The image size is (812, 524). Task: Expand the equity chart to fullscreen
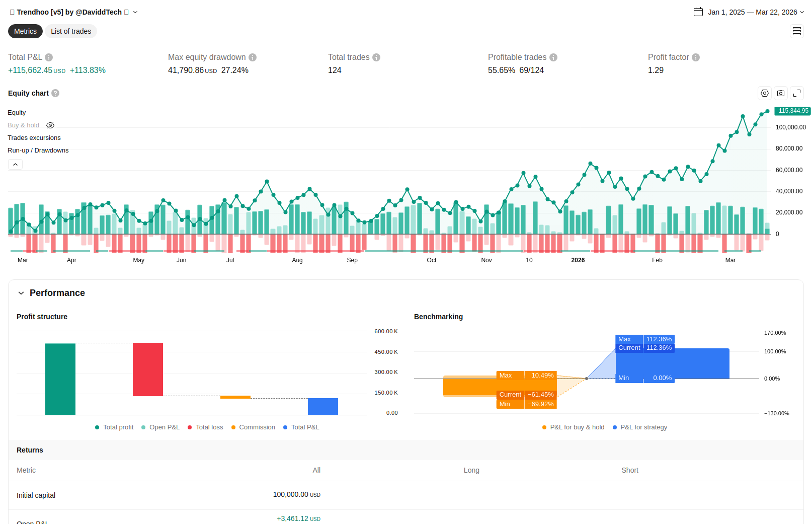[797, 93]
